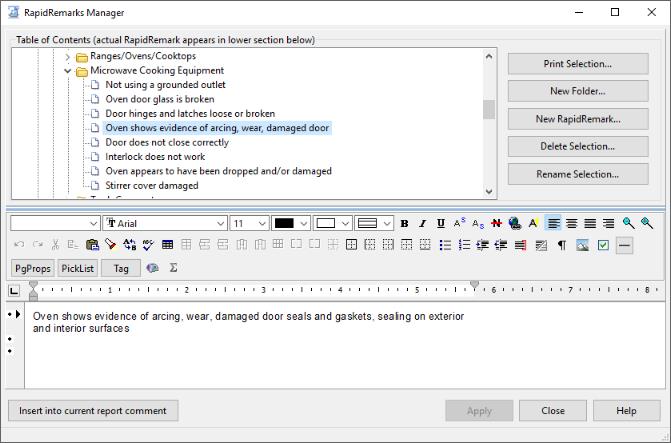Click the Insert Picture landscape icon
Screen dimensions: 671x443
582,245
